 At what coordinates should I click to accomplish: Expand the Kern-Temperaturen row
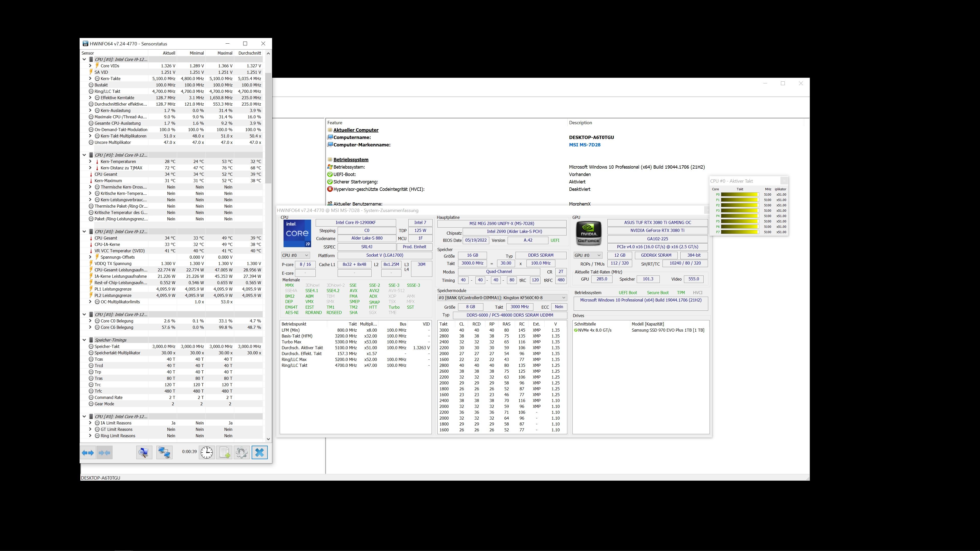(90, 162)
